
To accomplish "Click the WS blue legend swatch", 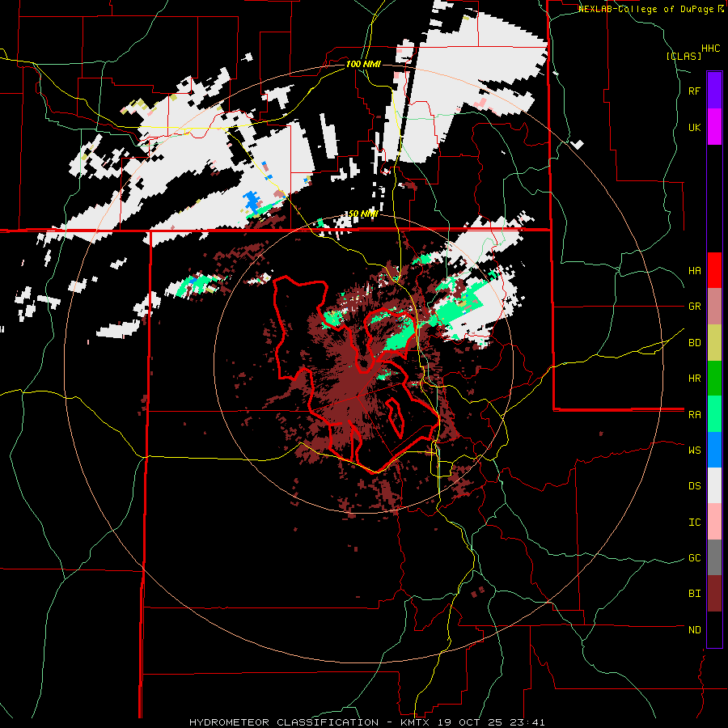I will [x=714, y=450].
